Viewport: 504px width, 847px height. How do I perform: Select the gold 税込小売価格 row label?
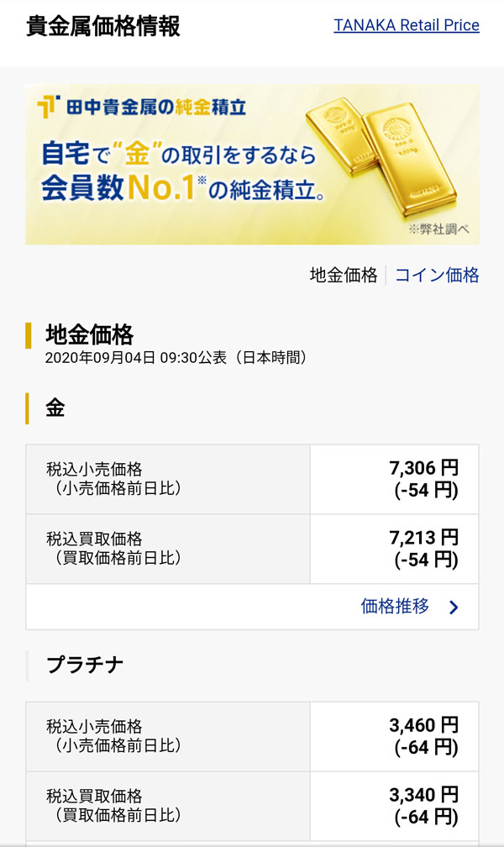[94, 469]
